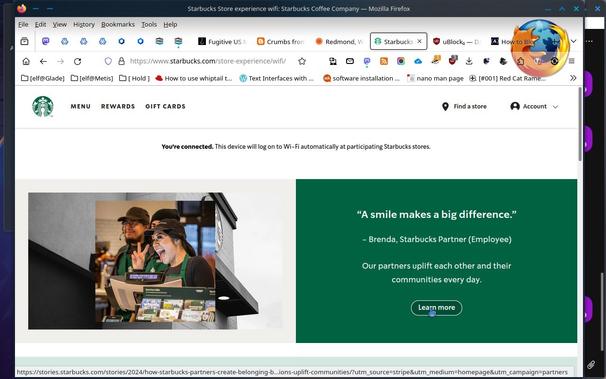Click the Firefox icon in the title bar
606x379 pixels.
click(x=22, y=8)
